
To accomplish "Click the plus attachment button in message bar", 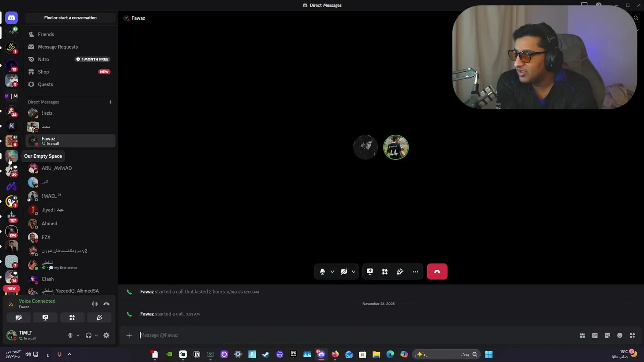I will (129, 335).
